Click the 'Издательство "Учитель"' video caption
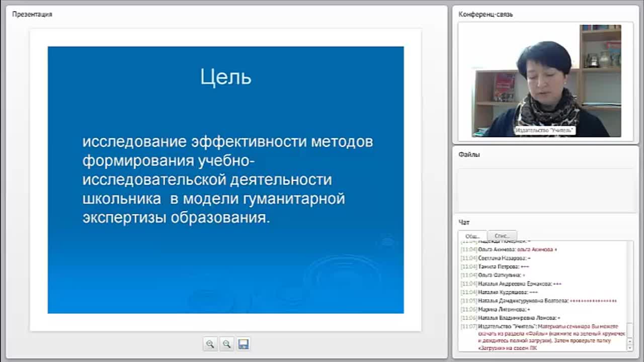Screen dimensions: 644x362 pyautogui.click(x=545, y=131)
